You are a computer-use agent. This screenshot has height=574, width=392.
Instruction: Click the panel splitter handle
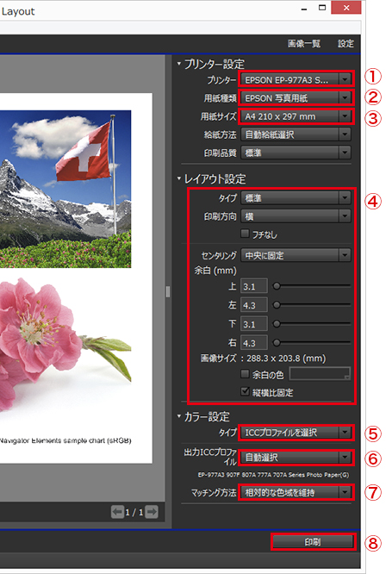click(x=168, y=292)
